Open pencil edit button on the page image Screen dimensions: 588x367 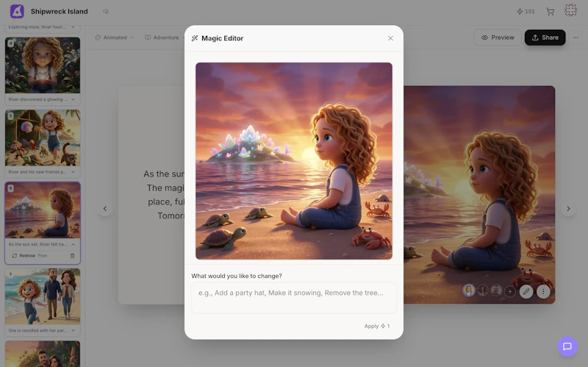526,291
